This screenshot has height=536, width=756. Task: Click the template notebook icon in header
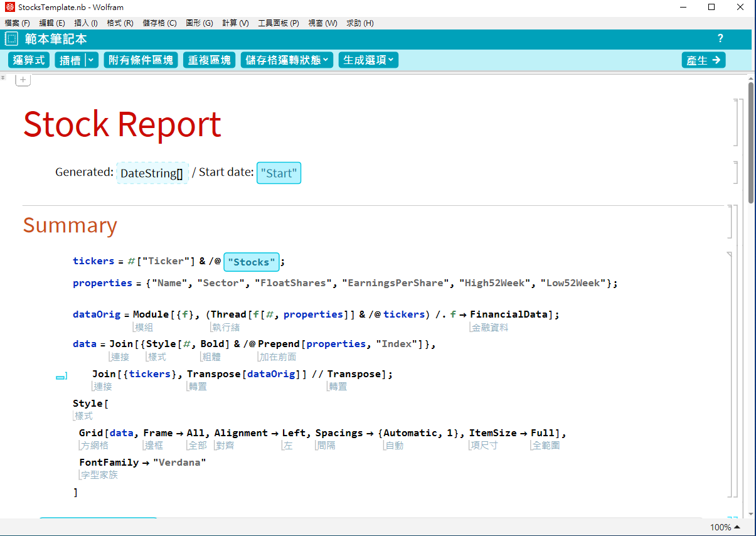[x=11, y=39]
